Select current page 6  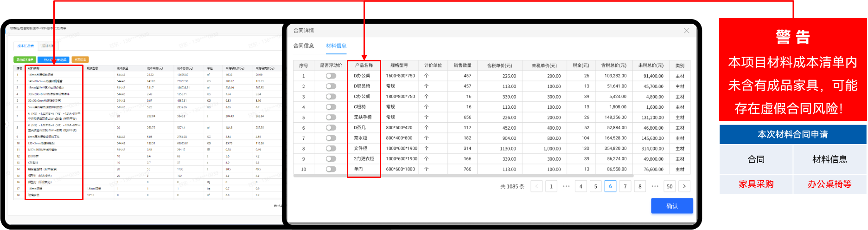click(x=610, y=186)
